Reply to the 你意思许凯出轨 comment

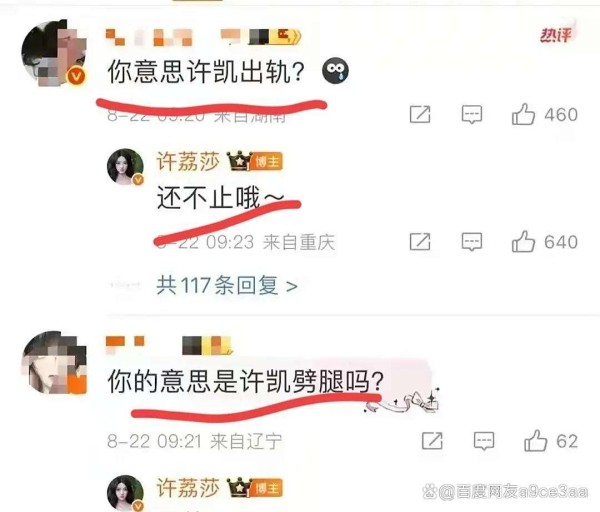[472, 114]
